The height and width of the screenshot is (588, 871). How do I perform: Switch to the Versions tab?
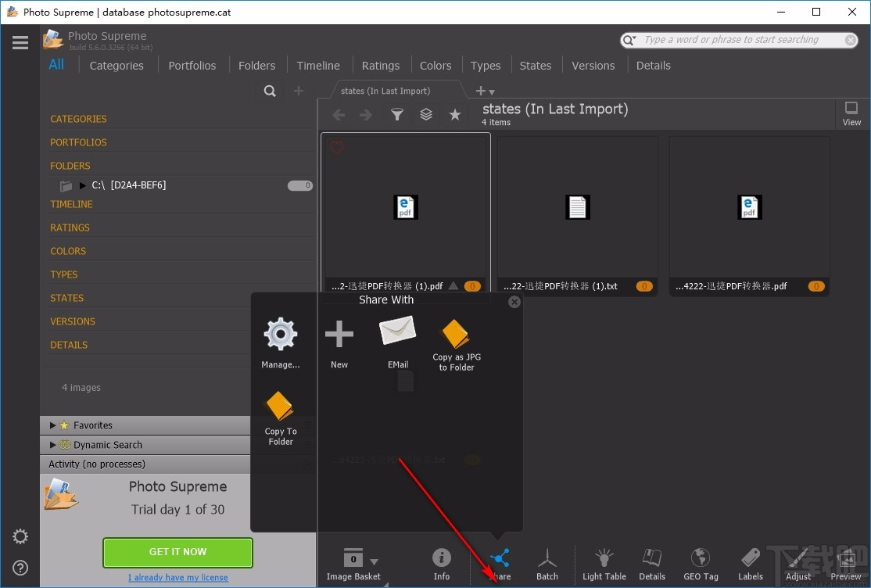pos(593,66)
